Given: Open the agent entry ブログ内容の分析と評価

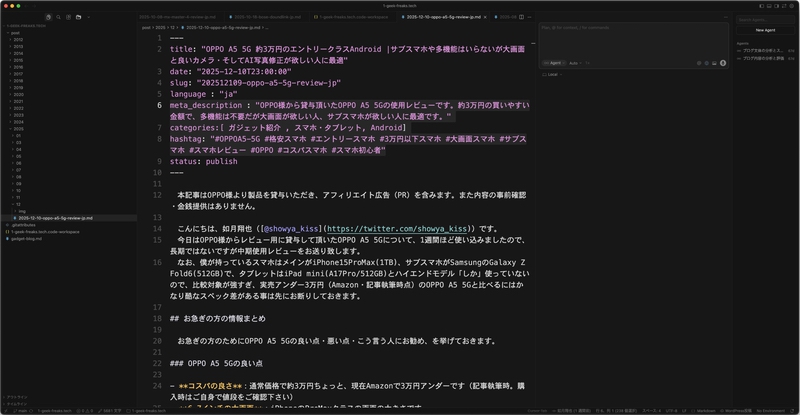Looking at the screenshot, I should 765,58.
